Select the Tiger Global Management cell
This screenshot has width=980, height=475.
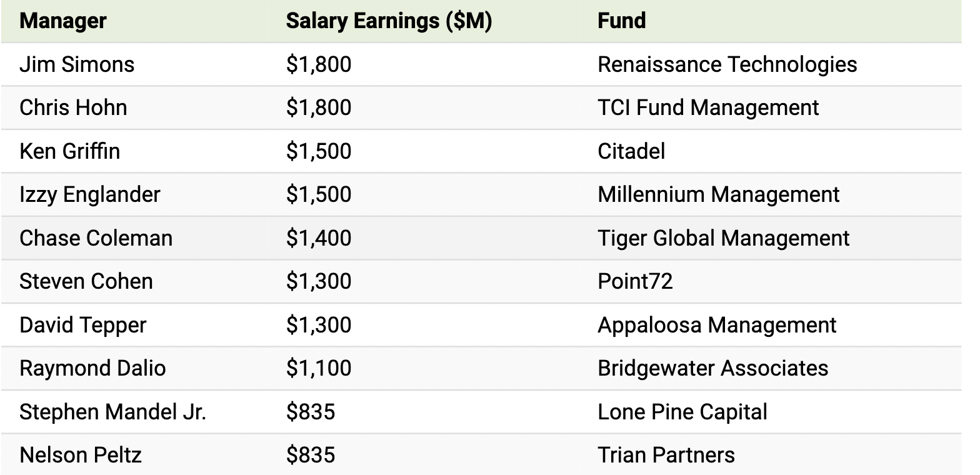point(724,238)
